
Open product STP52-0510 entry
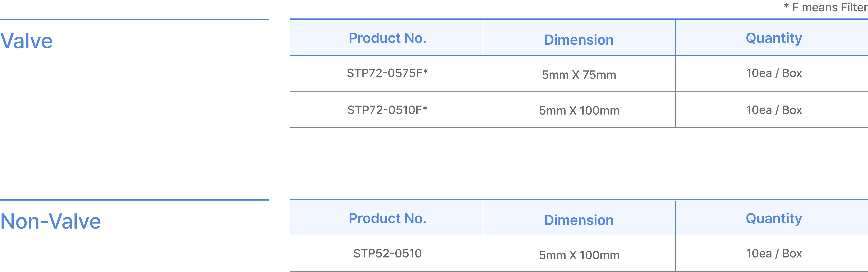click(387, 253)
